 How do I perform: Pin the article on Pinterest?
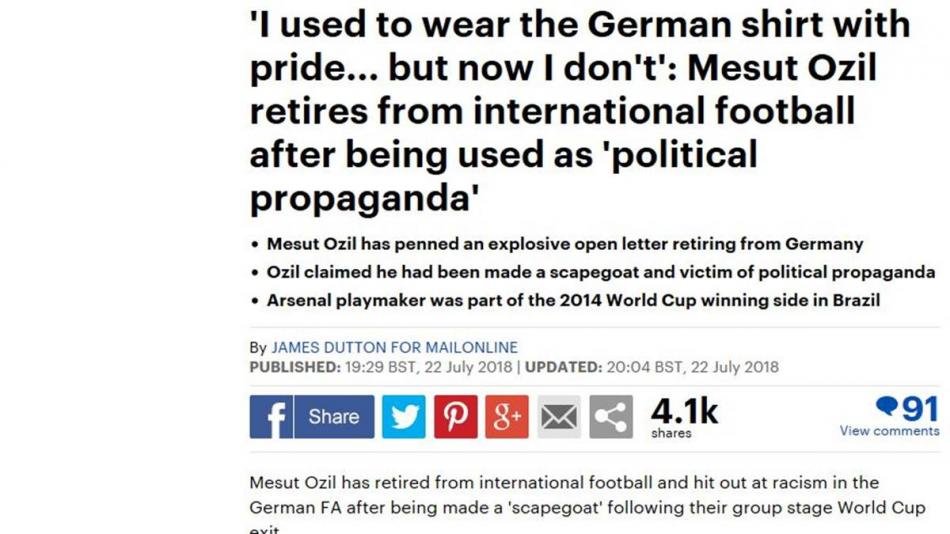pos(455,417)
